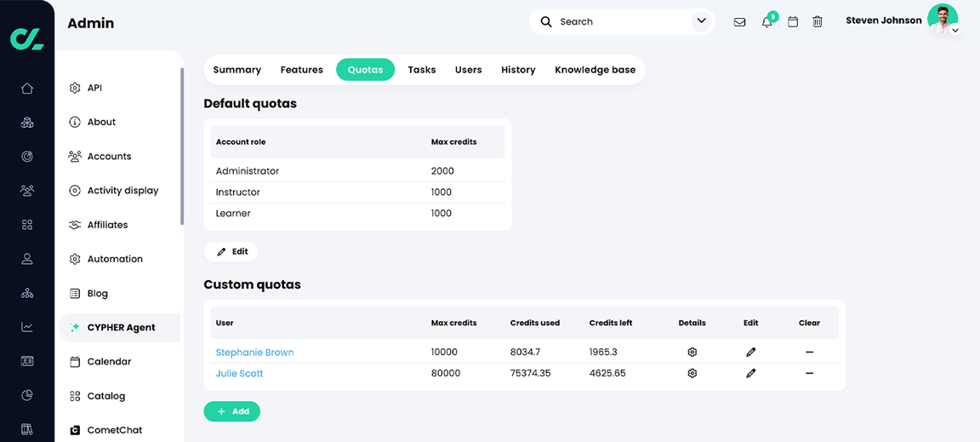Switch to the Knowledge base tab

coord(595,70)
